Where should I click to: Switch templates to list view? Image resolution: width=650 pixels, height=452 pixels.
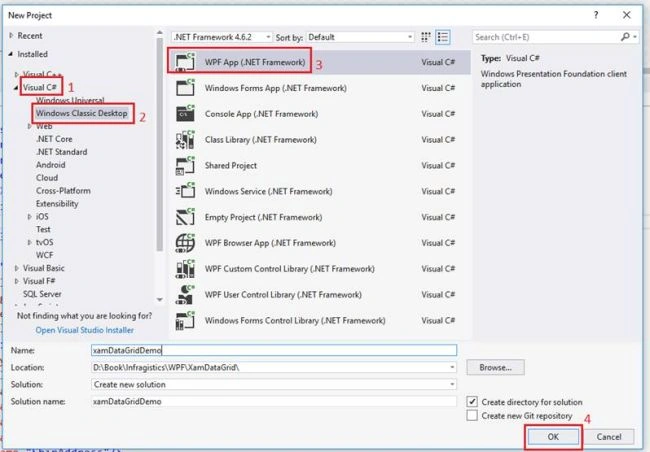[x=443, y=37]
